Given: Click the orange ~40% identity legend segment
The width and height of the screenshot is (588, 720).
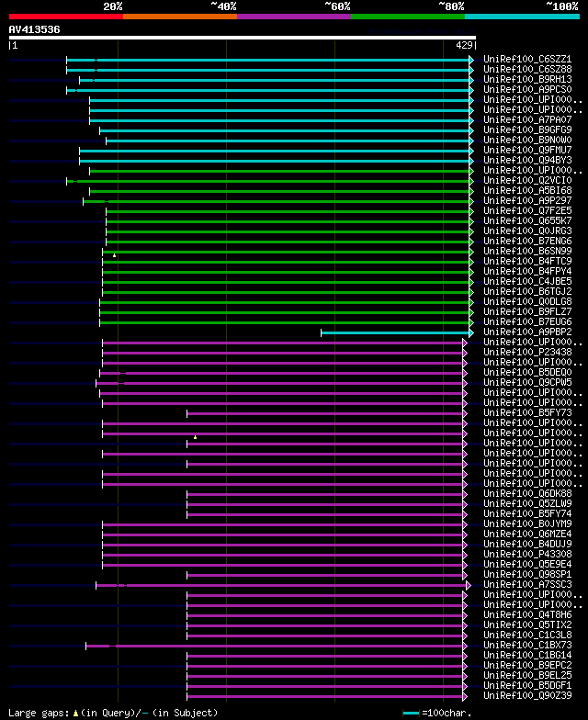Looking at the screenshot, I should point(180,17).
